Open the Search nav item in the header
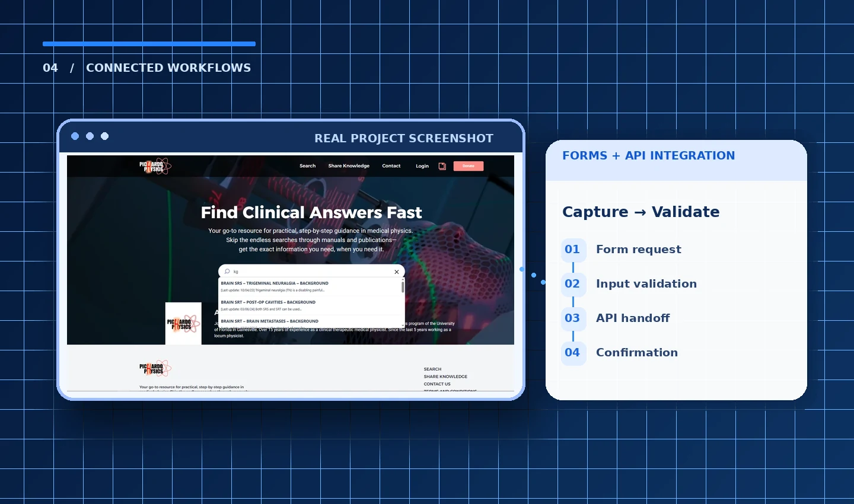 pos(307,166)
